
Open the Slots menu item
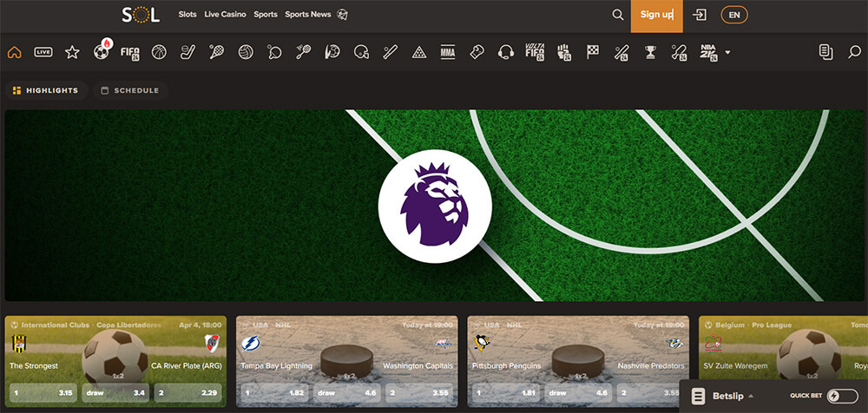187,15
